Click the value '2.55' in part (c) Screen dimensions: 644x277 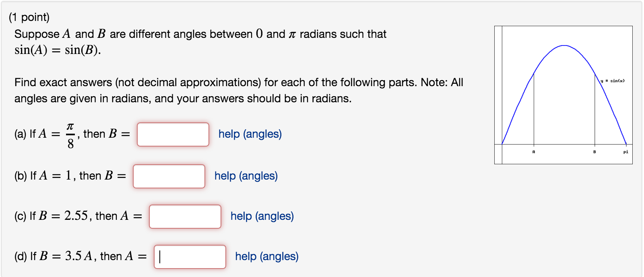click(x=76, y=216)
